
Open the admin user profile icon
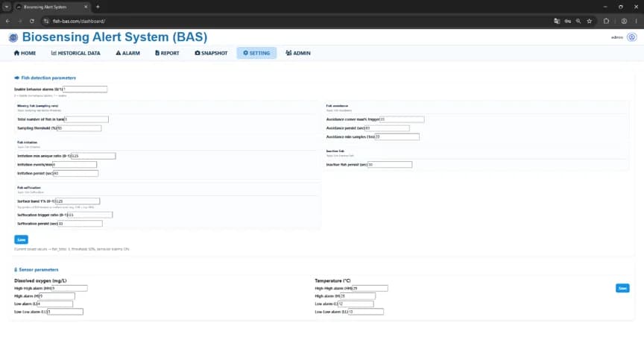[631, 37]
